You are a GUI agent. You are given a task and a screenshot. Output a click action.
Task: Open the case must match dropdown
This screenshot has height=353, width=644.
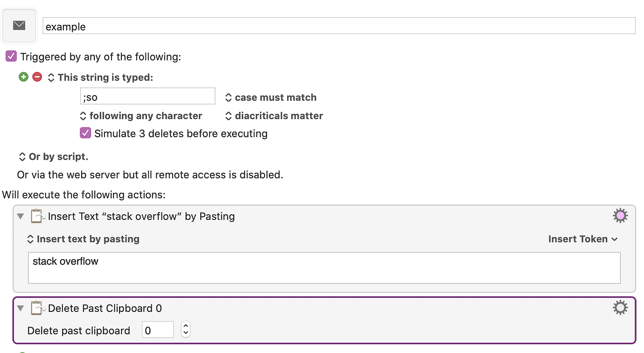pyautogui.click(x=271, y=97)
